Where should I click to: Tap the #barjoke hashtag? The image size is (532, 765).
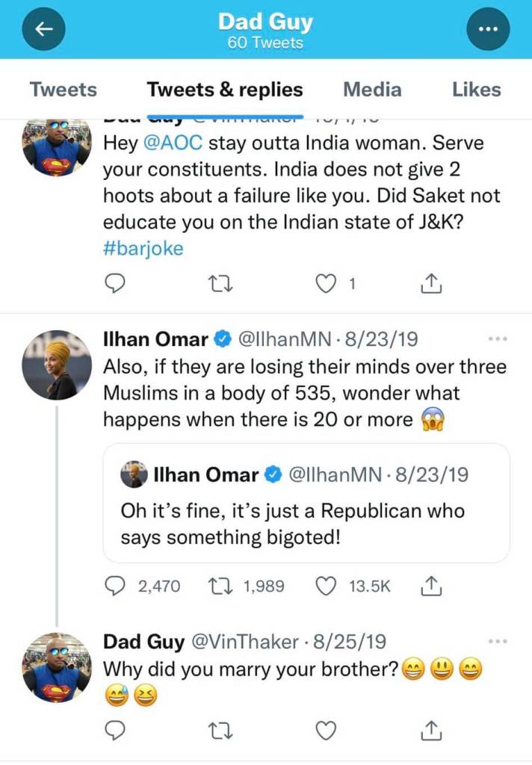[143, 249]
